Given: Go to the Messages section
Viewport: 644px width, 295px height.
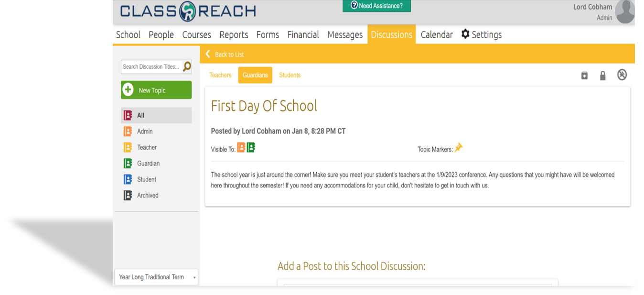Looking at the screenshot, I should pos(345,34).
